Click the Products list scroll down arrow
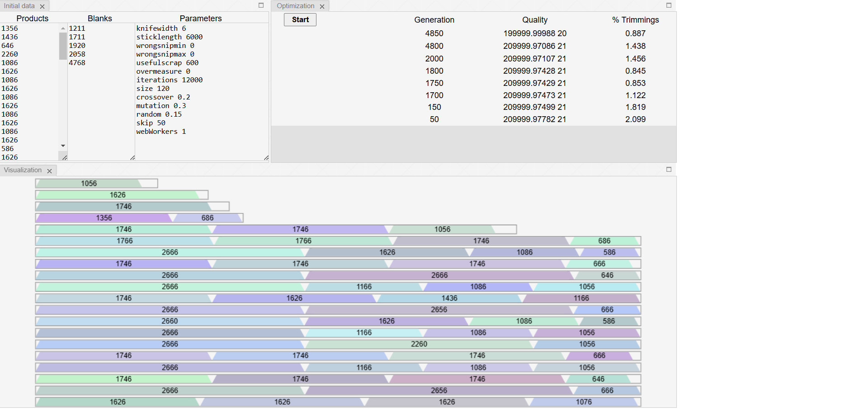This screenshot has width=868, height=411. pyautogui.click(x=63, y=146)
